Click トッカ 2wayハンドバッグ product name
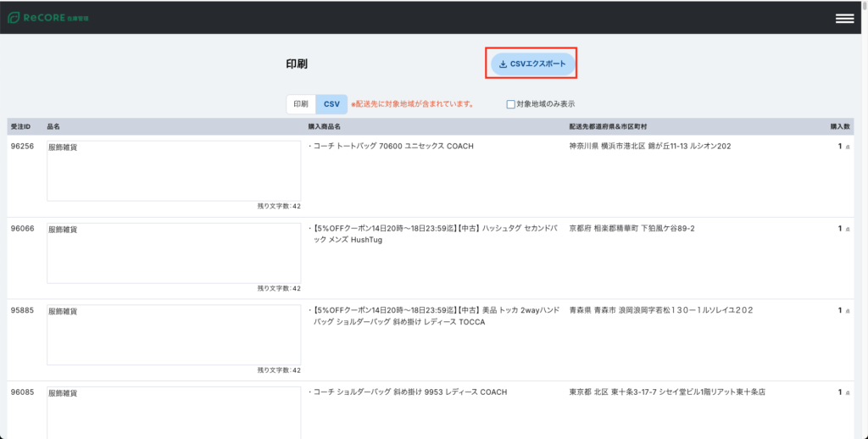This screenshot has width=868, height=439. 434,316
